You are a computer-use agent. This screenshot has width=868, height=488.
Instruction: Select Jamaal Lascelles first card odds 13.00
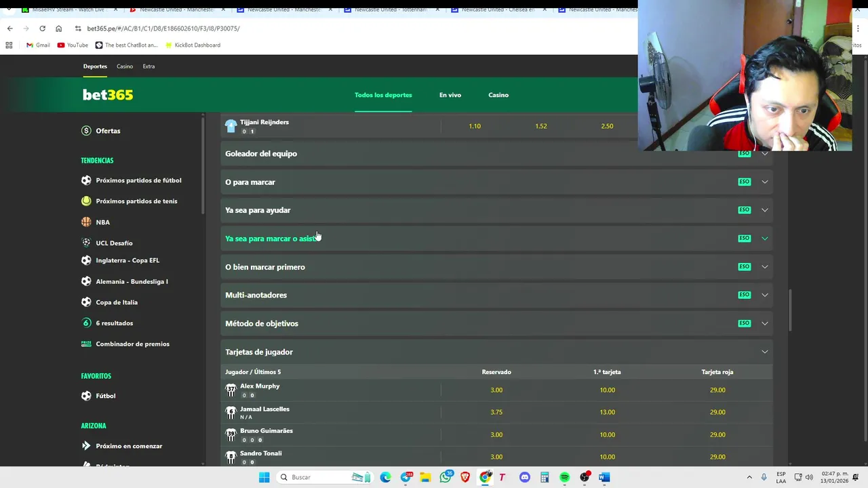[607, 412]
